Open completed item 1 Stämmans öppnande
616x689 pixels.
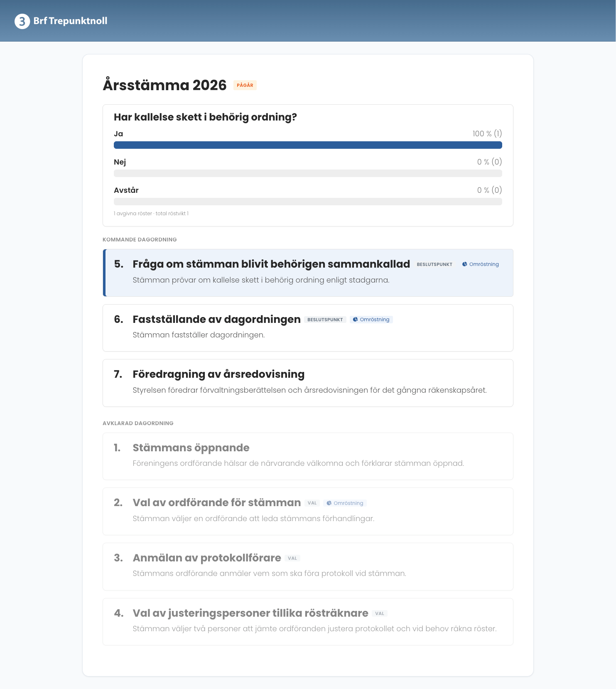tap(308, 456)
